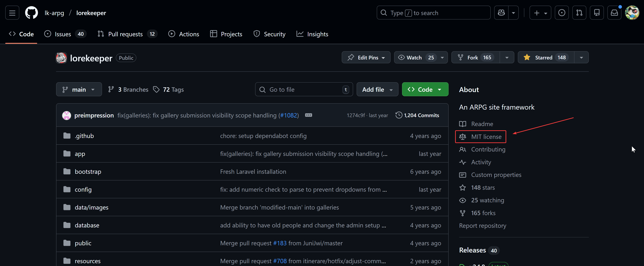View history via the 1,204 Commits clock icon
This screenshot has height=266, width=644.
tap(399, 115)
